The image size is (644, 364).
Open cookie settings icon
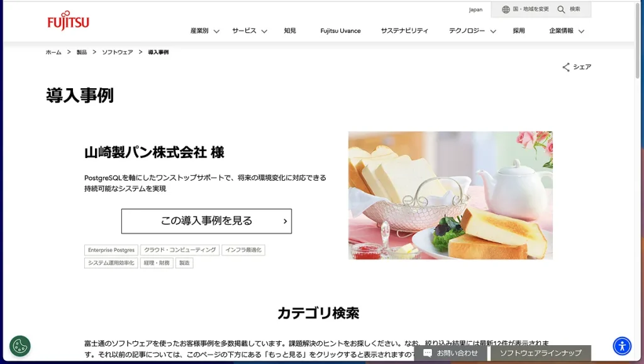tap(19, 346)
